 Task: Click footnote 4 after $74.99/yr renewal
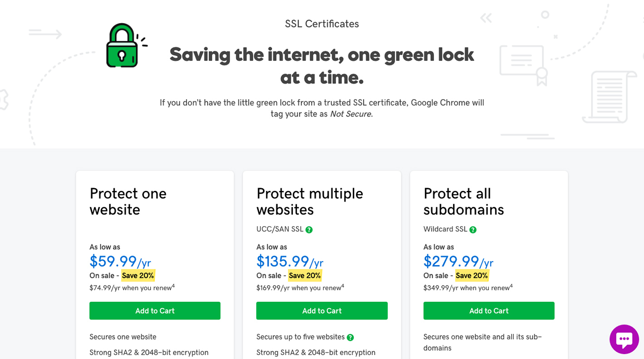point(173,286)
